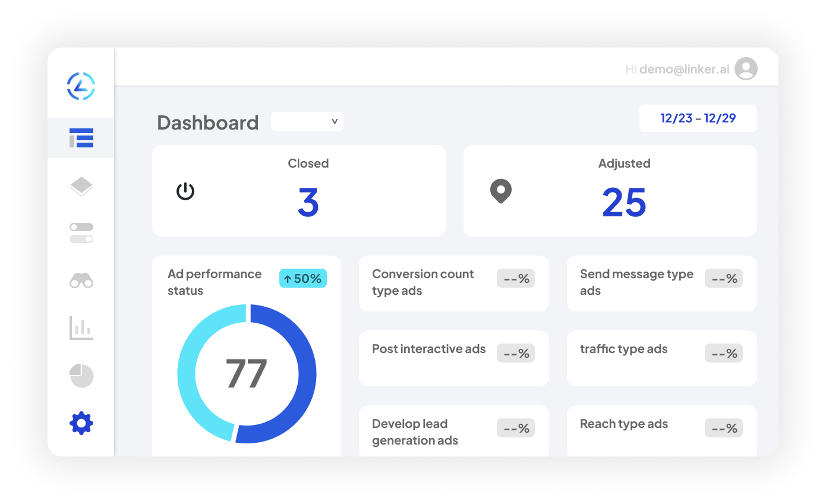
Task: Open Develop lead generation ads card
Action: (x=454, y=431)
